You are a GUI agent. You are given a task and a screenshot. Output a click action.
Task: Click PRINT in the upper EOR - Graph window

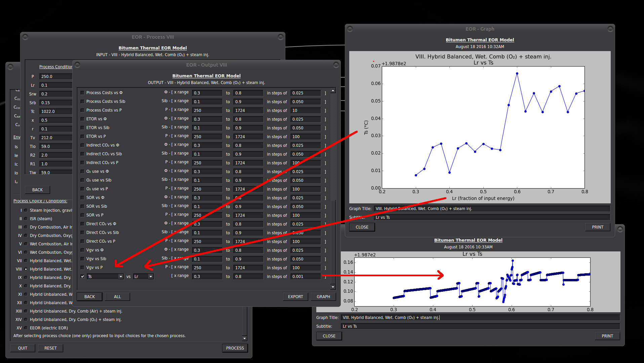(x=598, y=227)
